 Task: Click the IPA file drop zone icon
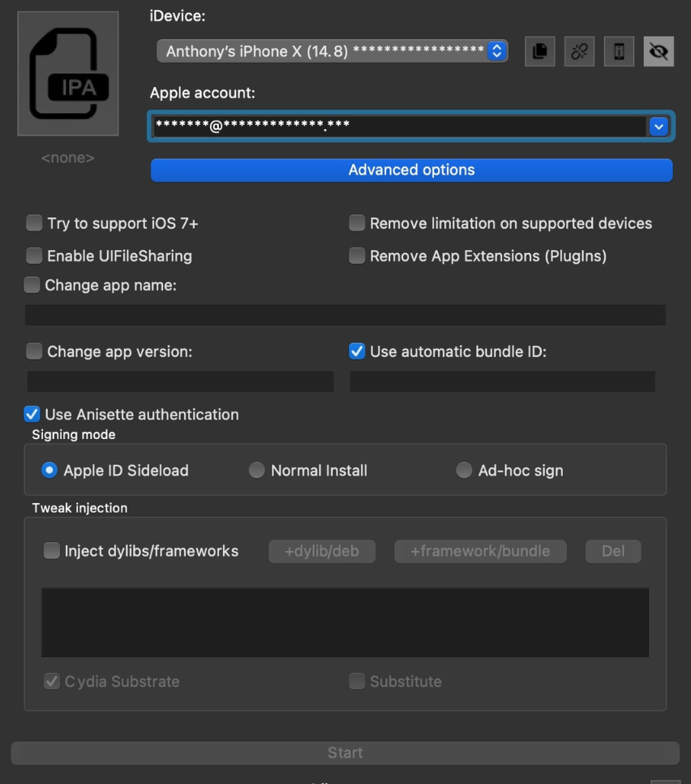[68, 74]
